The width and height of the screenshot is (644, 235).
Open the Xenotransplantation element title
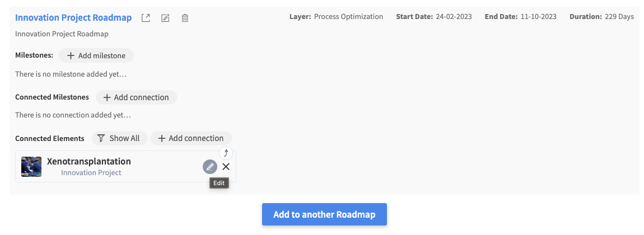(x=89, y=162)
